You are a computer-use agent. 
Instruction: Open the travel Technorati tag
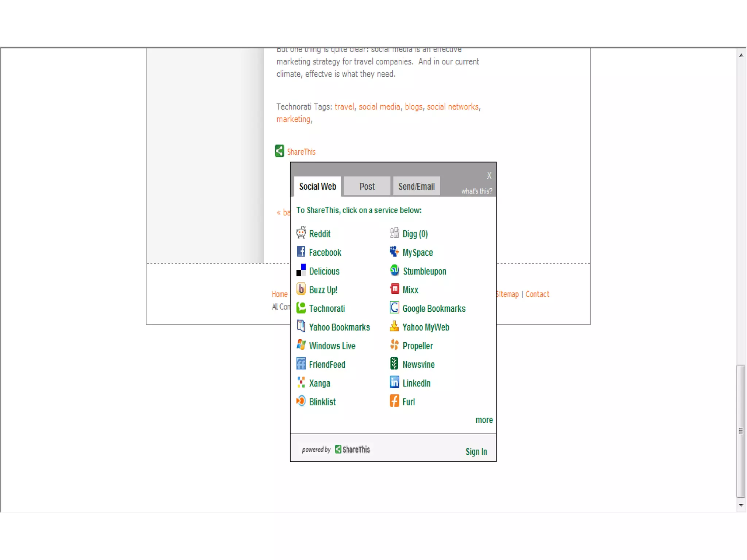point(344,107)
